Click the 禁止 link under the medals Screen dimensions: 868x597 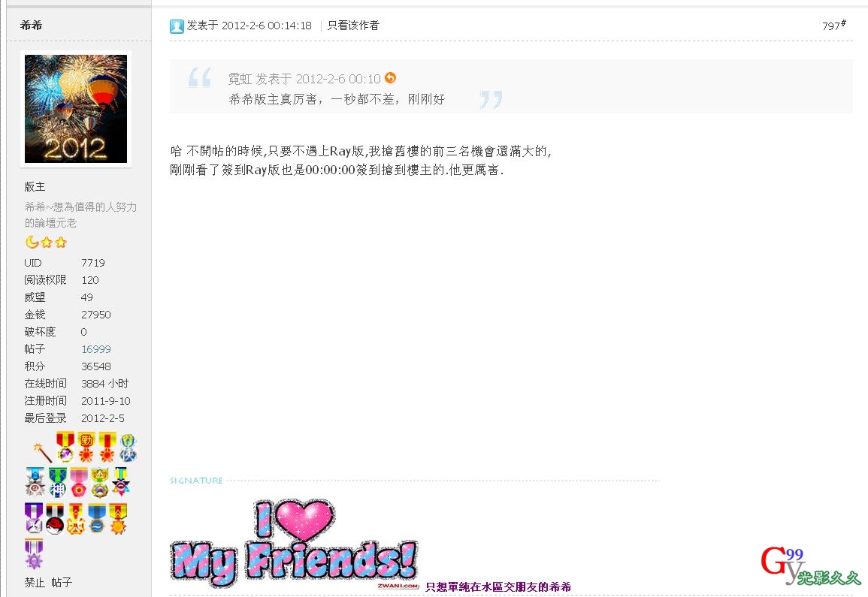click(x=35, y=582)
